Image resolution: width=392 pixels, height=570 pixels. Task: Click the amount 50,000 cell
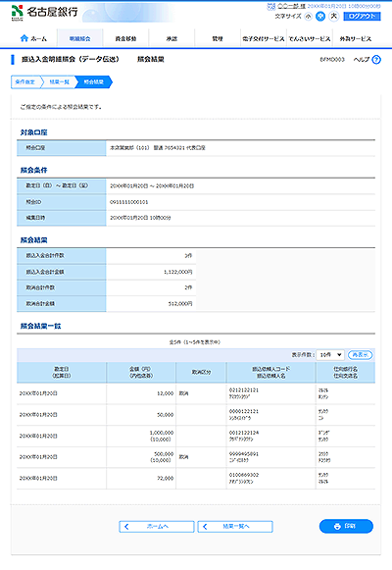tap(166, 415)
